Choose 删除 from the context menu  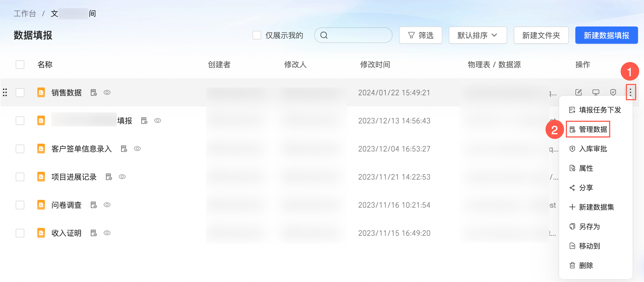(596, 266)
